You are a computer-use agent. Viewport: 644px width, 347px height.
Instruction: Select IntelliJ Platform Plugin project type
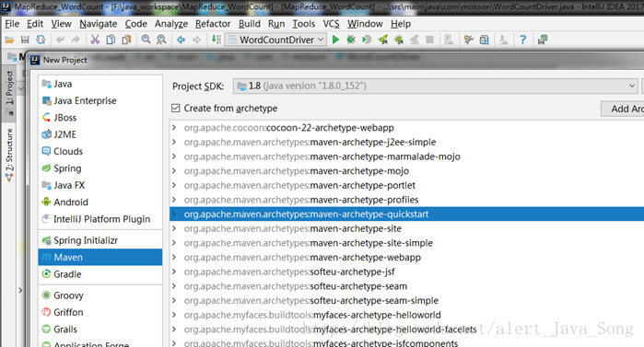[x=100, y=219]
